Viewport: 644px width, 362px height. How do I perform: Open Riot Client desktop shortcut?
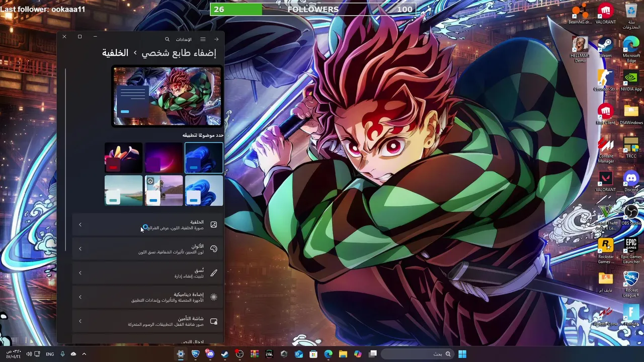pos(606,115)
